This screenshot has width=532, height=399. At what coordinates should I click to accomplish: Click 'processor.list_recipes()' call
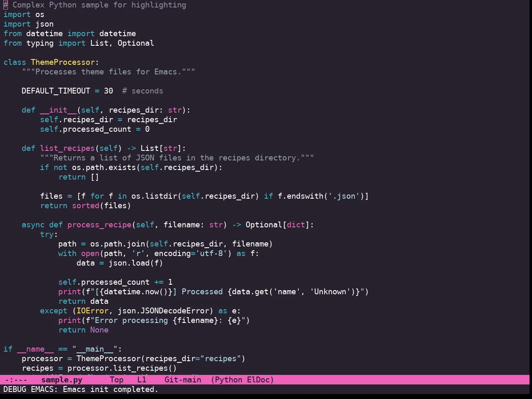pos(122,368)
